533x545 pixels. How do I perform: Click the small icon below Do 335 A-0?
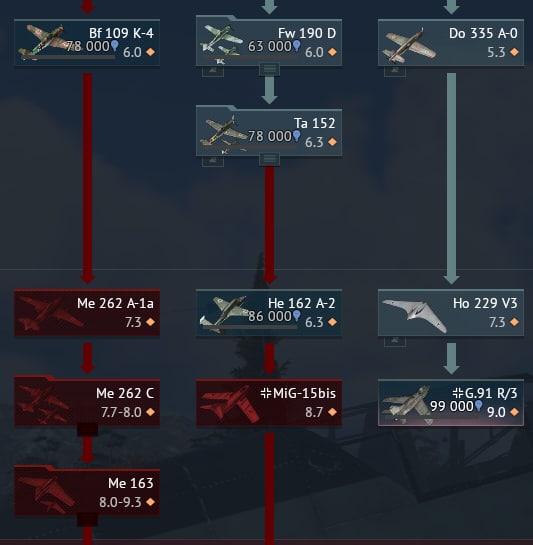(395, 71)
